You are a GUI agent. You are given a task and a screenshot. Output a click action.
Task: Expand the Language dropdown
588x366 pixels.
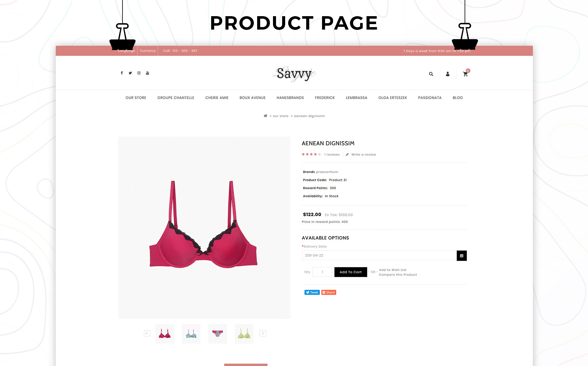pyautogui.click(x=126, y=51)
